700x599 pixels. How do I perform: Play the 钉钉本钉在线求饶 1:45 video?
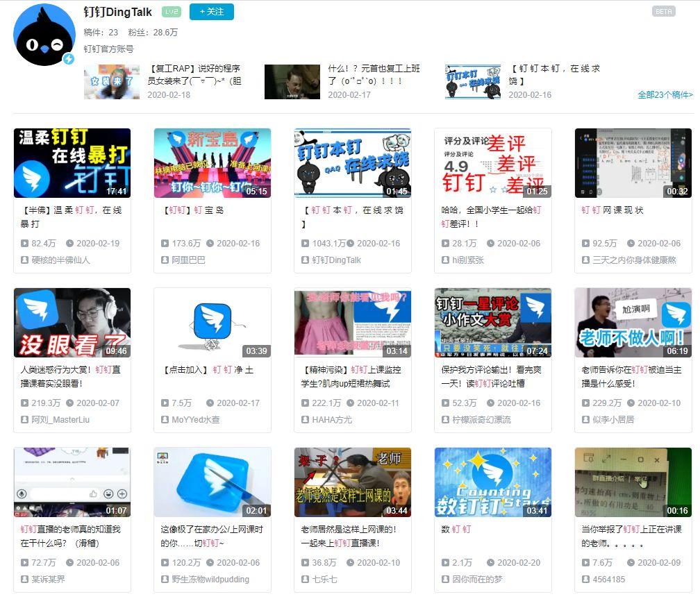352,163
